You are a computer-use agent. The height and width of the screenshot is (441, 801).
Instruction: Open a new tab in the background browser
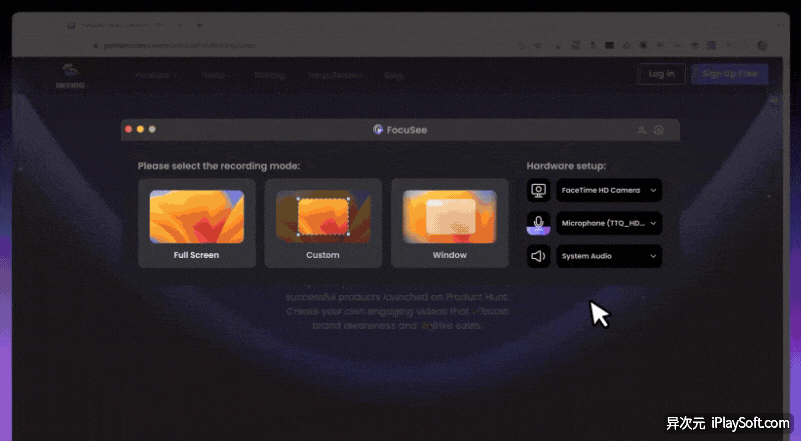[199, 25]
